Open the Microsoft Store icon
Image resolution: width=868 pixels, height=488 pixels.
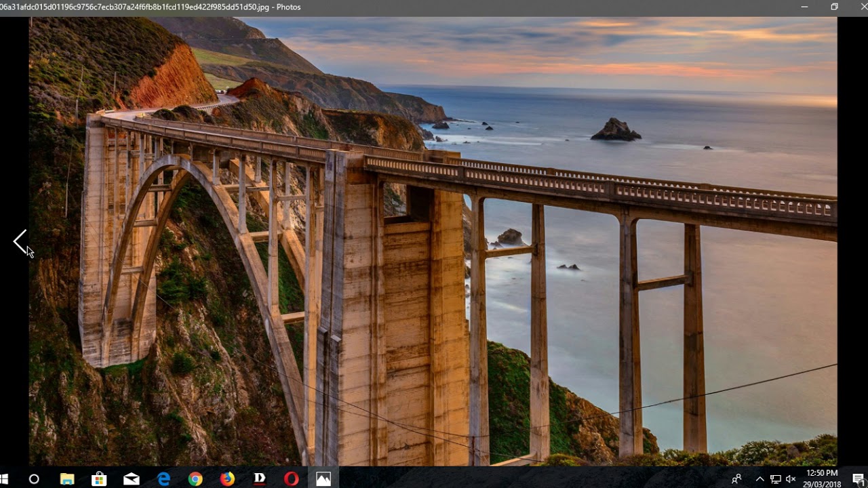(99, 478)
